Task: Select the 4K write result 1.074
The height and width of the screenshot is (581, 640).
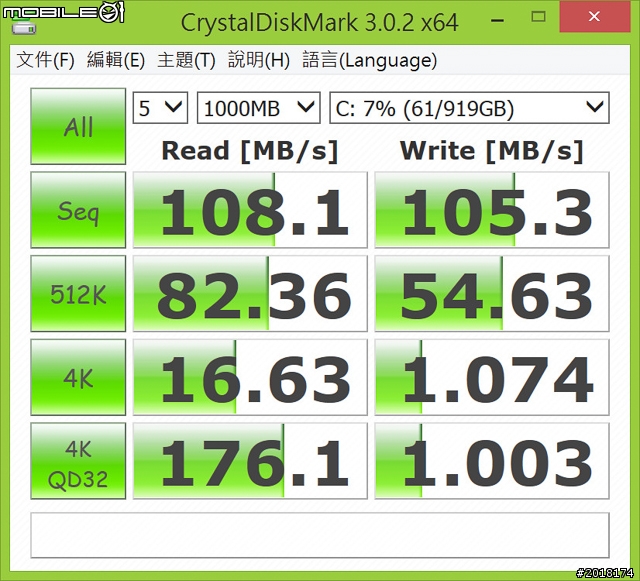Action: [492, 377]
